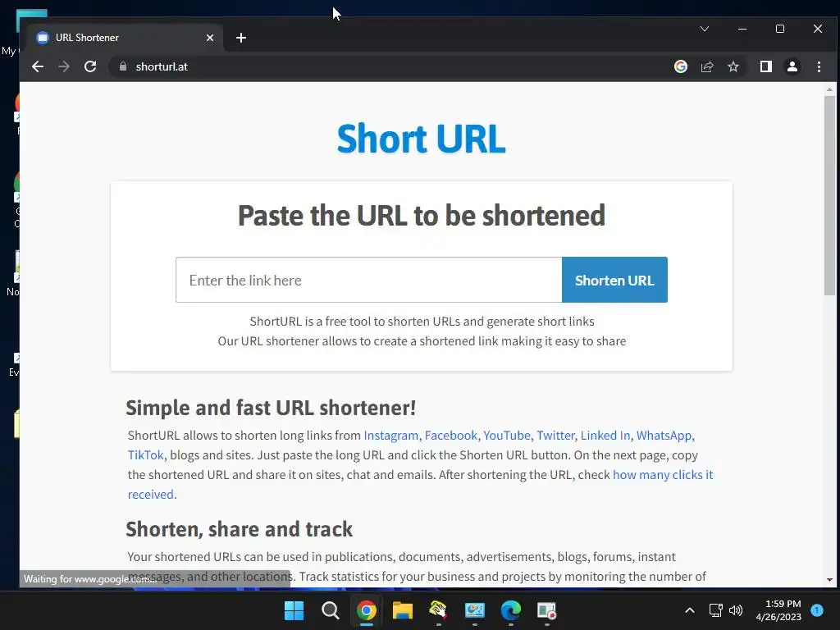Bookmark this tab with the star

pos(733,66)
